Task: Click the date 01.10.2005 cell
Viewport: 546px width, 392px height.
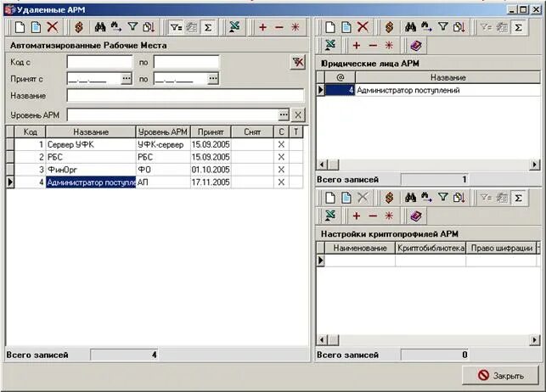Action: 211,170
